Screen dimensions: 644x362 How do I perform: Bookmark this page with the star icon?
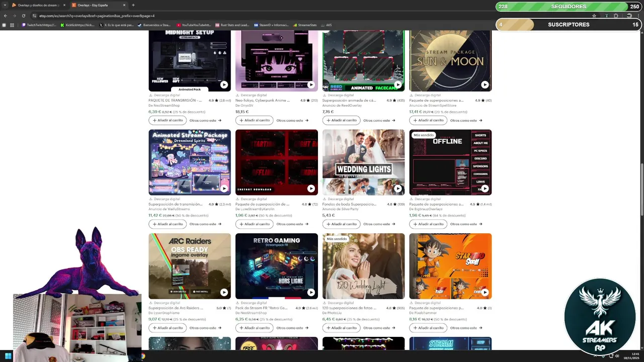[594, 16]
